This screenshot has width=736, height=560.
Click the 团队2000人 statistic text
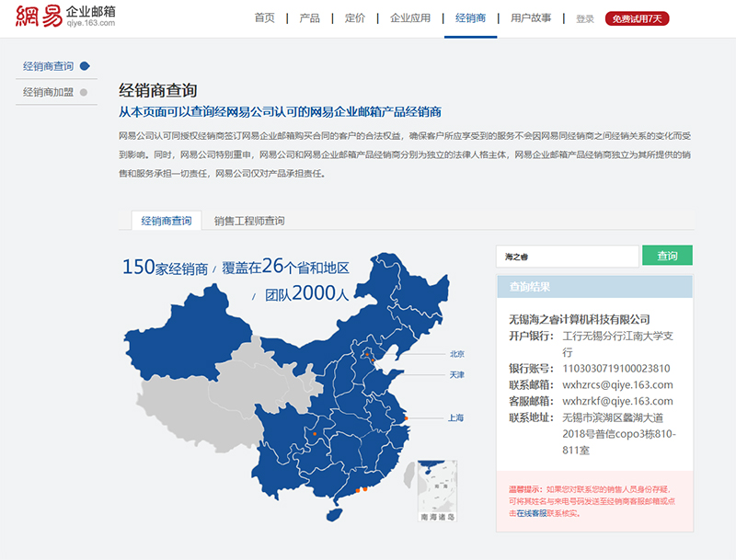(x=306, y=293)
